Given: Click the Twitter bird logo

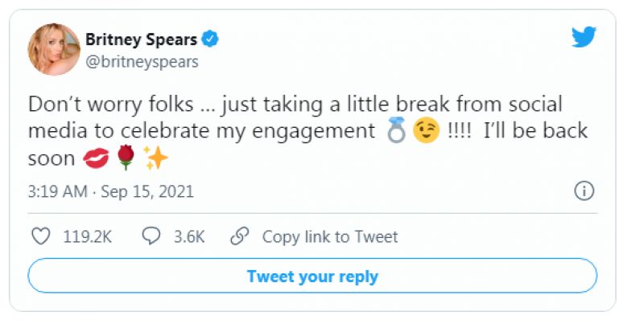Looking at the screenshot, I should pos(584,37).
